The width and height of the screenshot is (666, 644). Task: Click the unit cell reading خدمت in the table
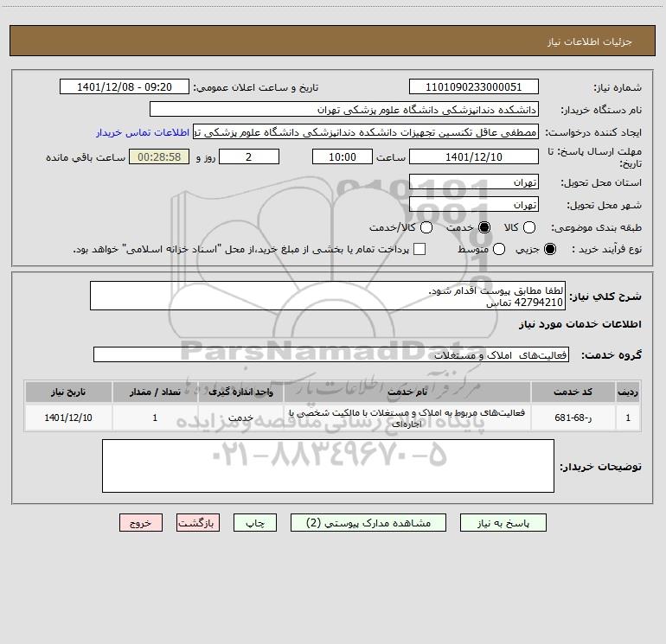tap(240, 418)
